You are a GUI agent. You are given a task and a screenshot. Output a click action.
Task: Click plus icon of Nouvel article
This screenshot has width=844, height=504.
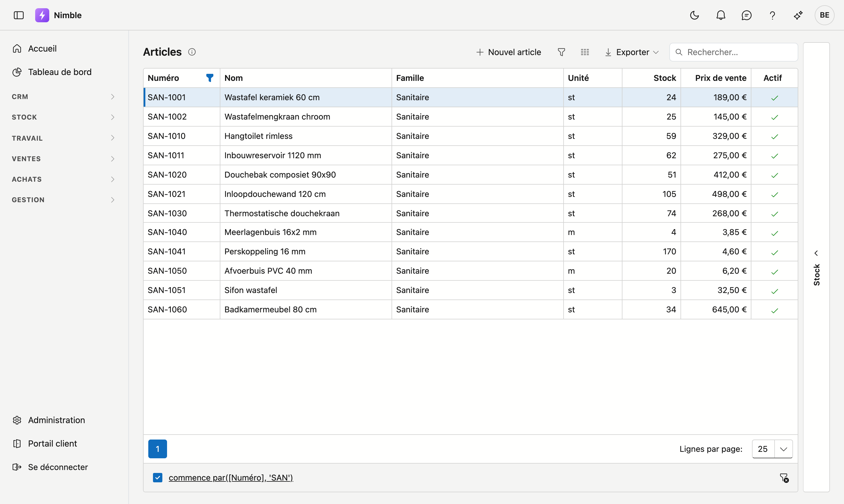(480, 52)
